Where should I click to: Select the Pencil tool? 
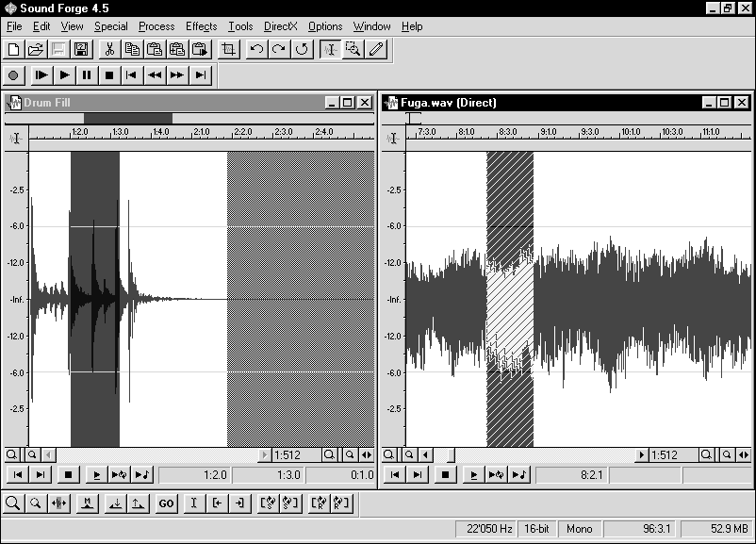pos(376,50)
